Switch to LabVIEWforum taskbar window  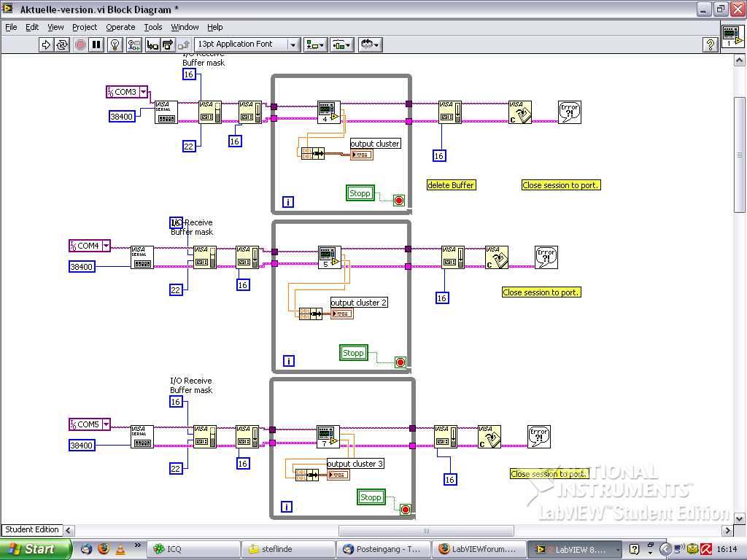pyautogui.click(x=479, y=549)
